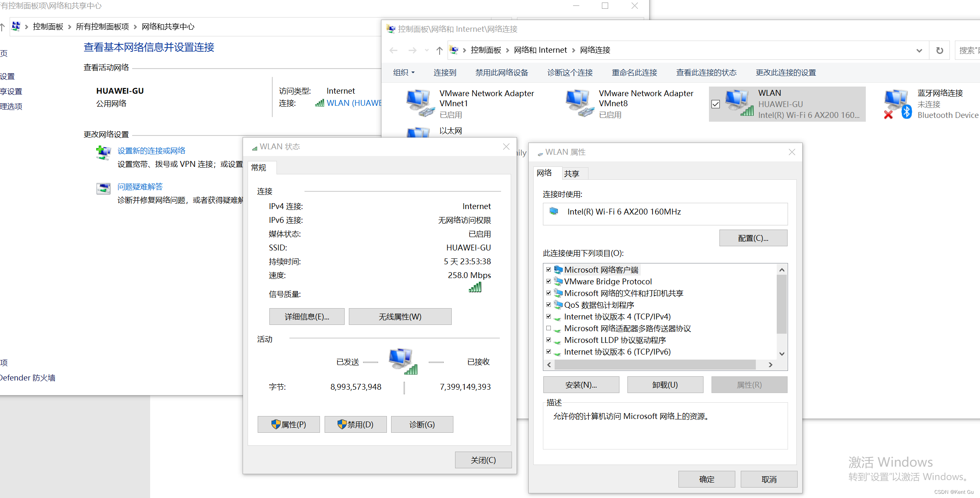Uncheck VMware Bridge Protocol checkbox
980x498 pixels.
click(548, 281)
